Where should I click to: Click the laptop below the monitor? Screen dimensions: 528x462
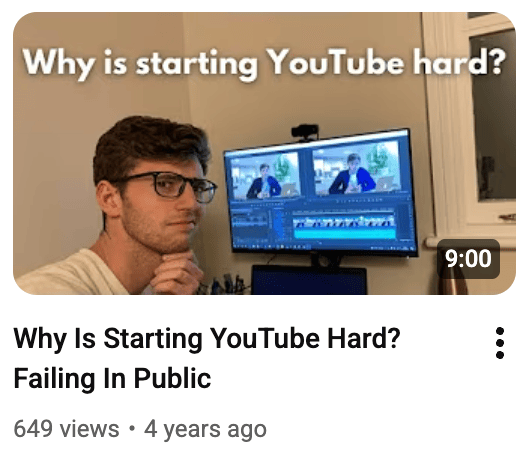pos(309,280)
